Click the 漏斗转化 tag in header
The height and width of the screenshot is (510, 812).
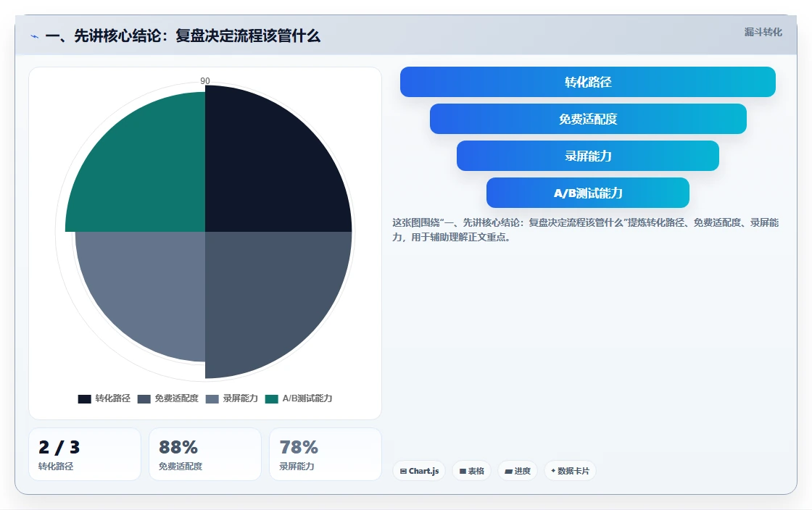[x=763, y=32]
